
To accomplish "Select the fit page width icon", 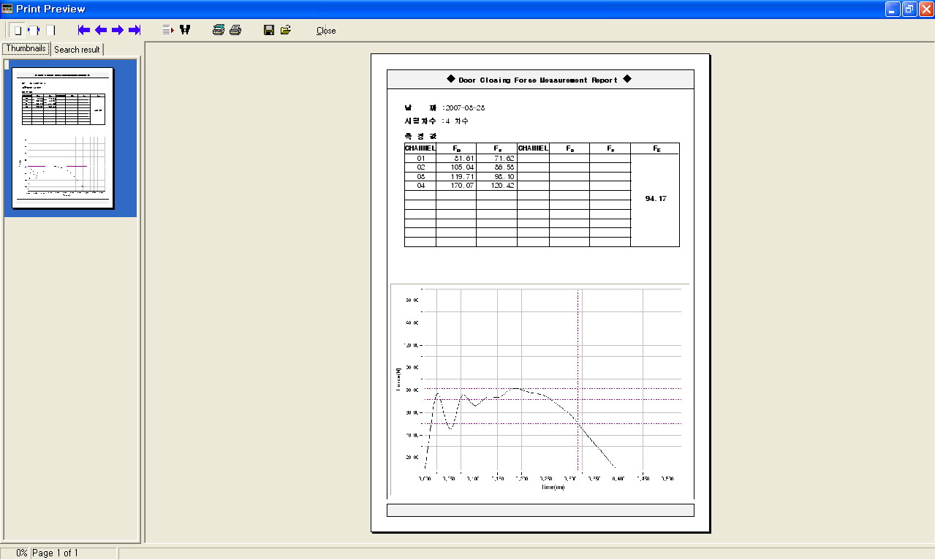I will pos(34,30).
